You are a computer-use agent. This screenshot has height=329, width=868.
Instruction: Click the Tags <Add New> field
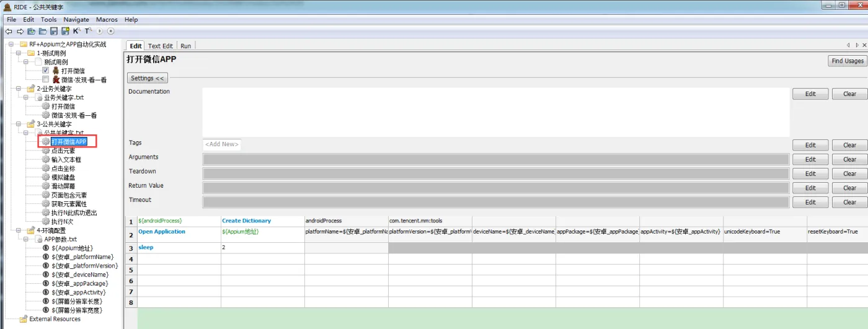coord(221,144)
